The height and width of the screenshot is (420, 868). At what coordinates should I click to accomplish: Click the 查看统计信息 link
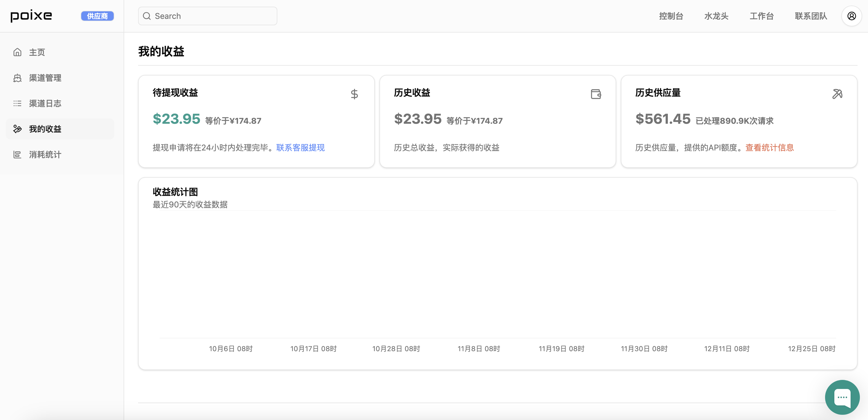tap(769, 148)
